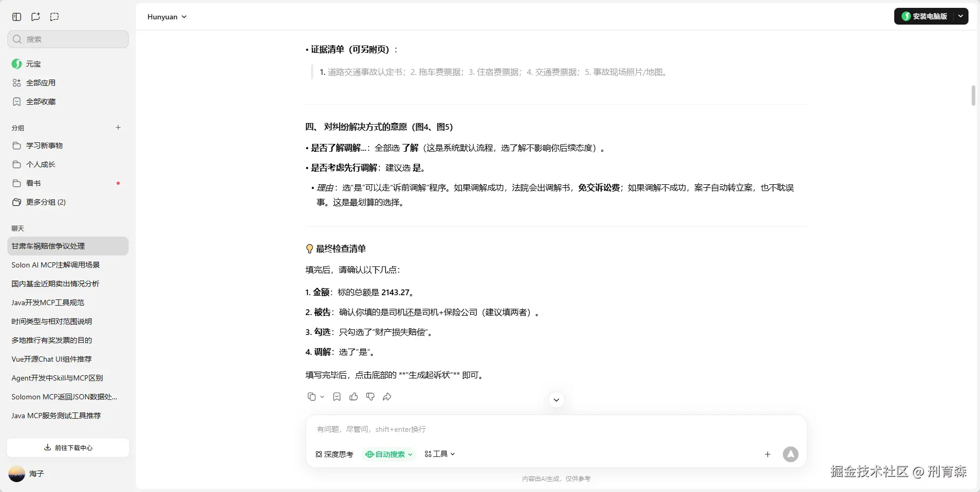Enable 深度思考 deep thinking mode

[x=334, y=454]
